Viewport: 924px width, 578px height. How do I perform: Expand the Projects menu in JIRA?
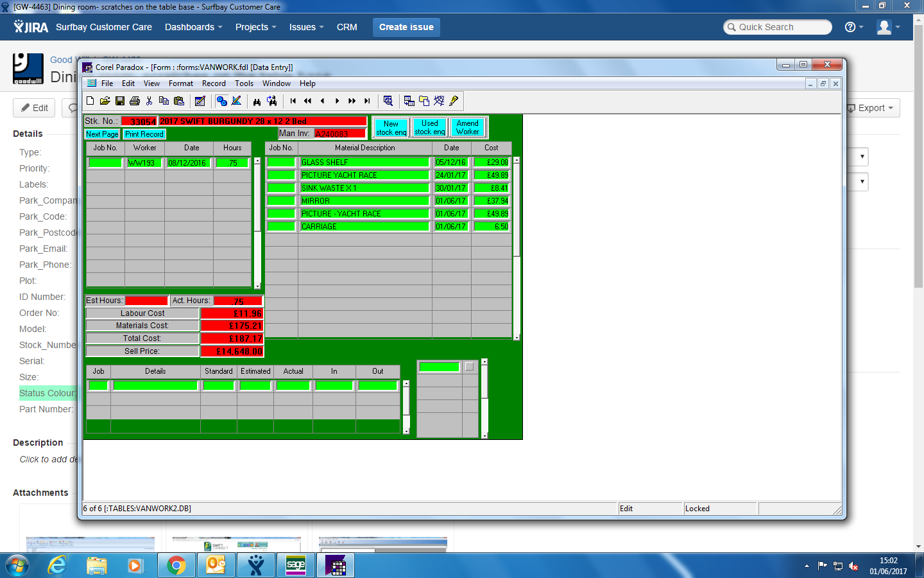point(255,27)
